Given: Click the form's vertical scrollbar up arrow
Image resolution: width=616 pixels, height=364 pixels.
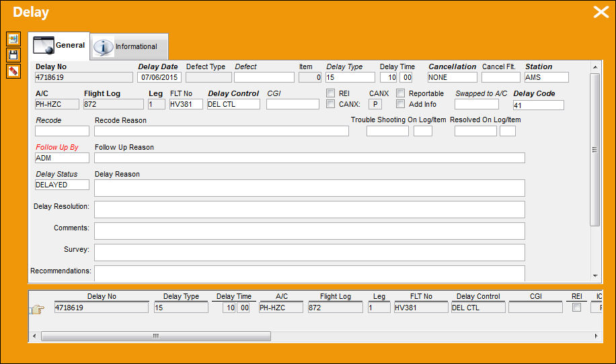Looking at the screenshot, I should pyautogui.click(x=595, y=67).
